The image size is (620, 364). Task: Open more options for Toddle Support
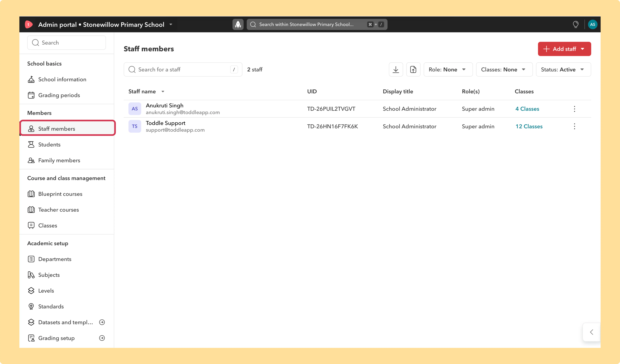[574, 126]
